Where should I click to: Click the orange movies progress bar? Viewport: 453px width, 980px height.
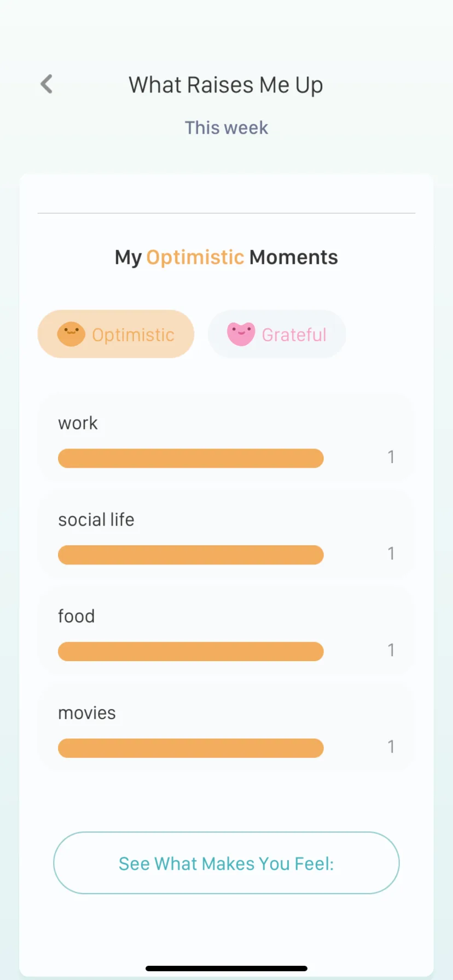[191, 748]
